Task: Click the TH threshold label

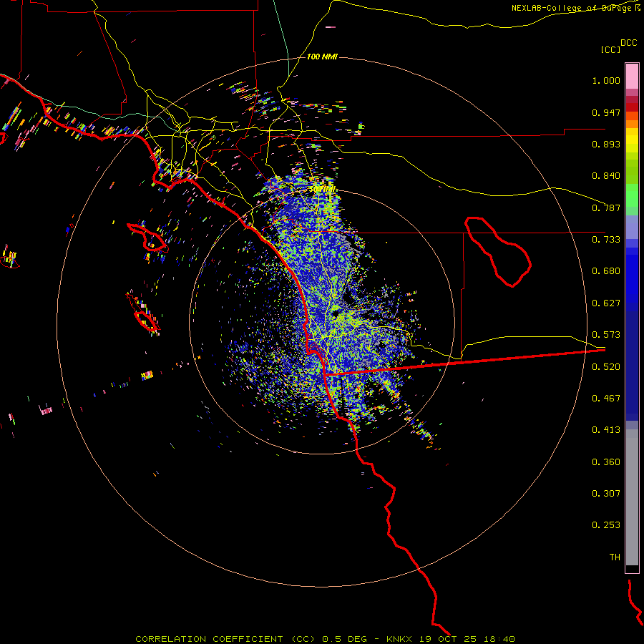Action: (x=615, y=557)
